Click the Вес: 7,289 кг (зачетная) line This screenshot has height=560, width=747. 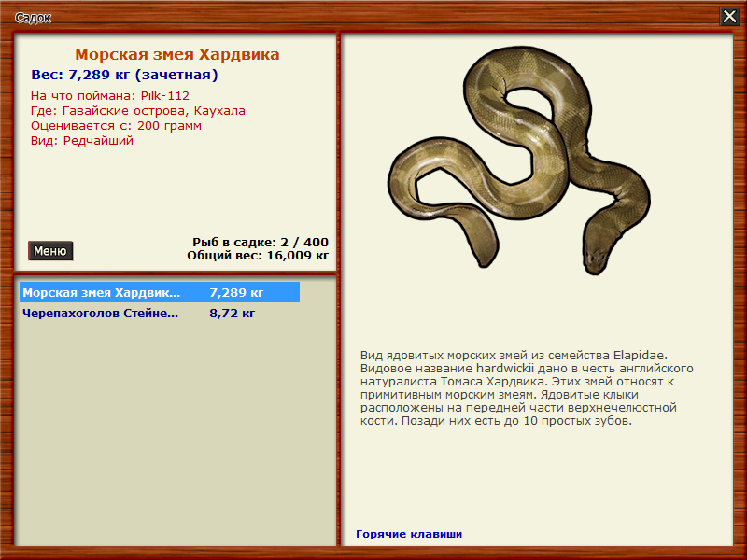coord(124,75)
